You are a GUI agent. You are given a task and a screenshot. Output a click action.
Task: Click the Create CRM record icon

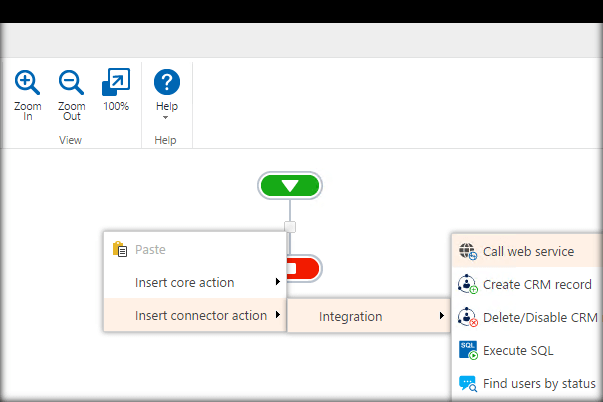click(467, 284)
